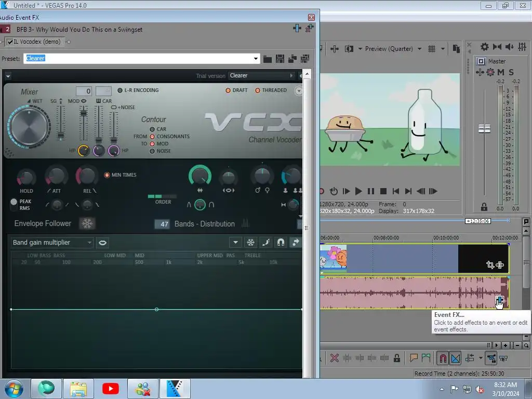Click the snowflake icon in band editor toolbar
Image resolution: width=532 pixels, height=399 pixels.
[251, 242]
